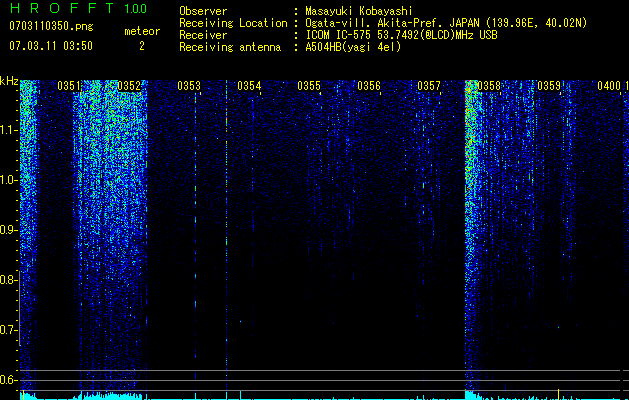Click the 0353 time marker
This screenshot has height=400, width=629.
tap(189, 86)
